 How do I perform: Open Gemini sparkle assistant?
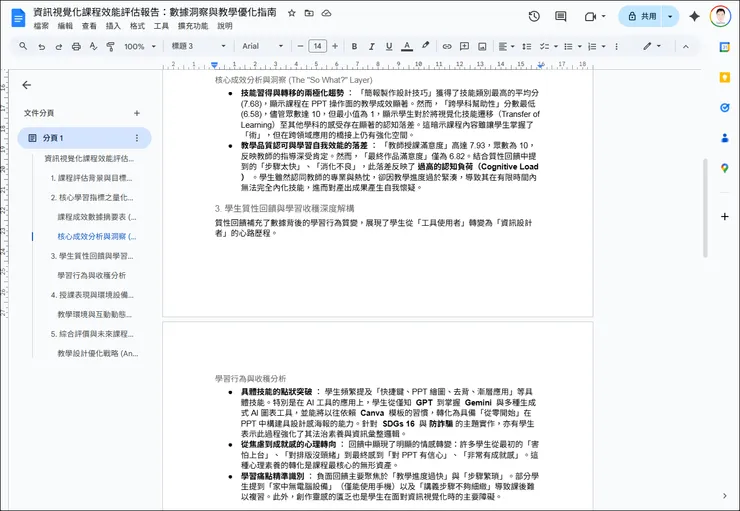tap(694, 17)
